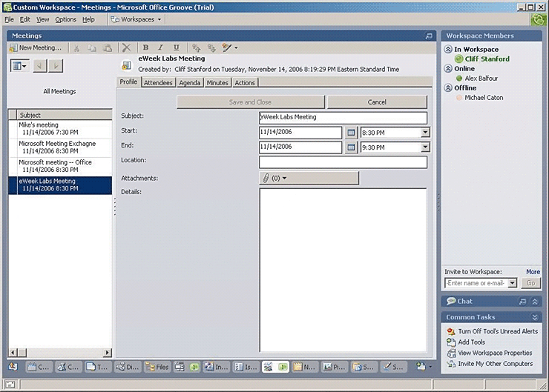
Task: Select offline member Michael Caton
Action: pos(484,98)
